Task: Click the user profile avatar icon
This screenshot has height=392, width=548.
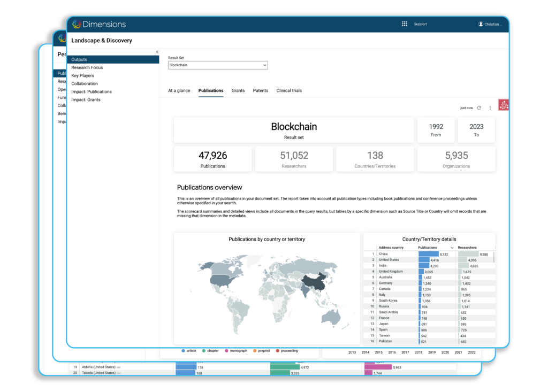Action: click(x=481, y=24)
